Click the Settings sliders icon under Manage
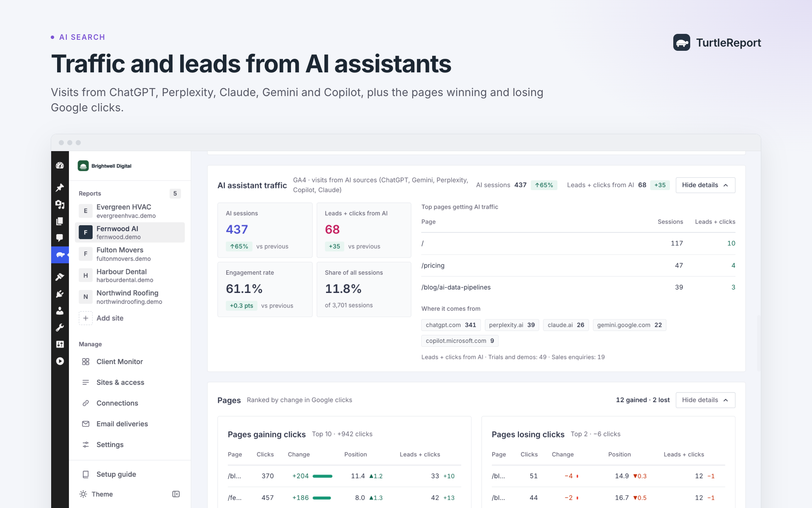This screenshot has width=812, height=508. click(x=85, y=444)
